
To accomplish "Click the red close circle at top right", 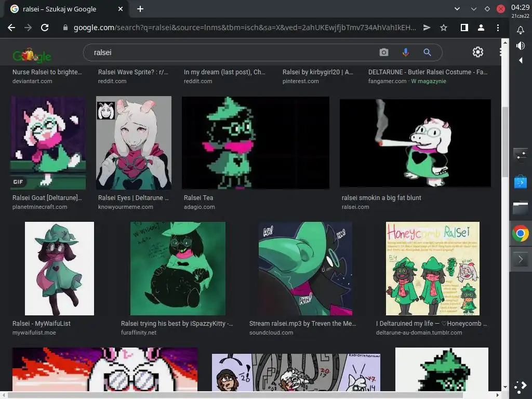I will [500, 9].
